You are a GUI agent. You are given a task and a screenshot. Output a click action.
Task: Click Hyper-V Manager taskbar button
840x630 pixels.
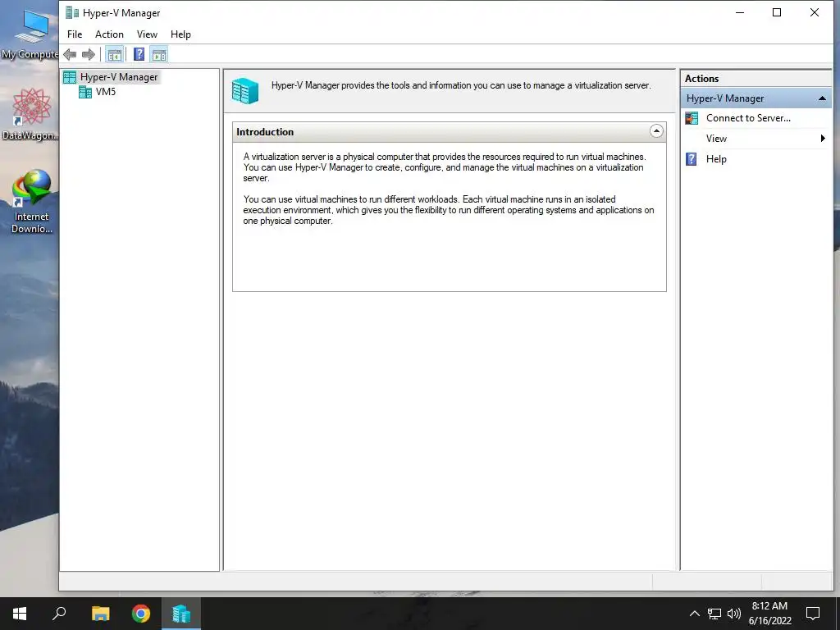pyautogui.click(x=181, y=614)
